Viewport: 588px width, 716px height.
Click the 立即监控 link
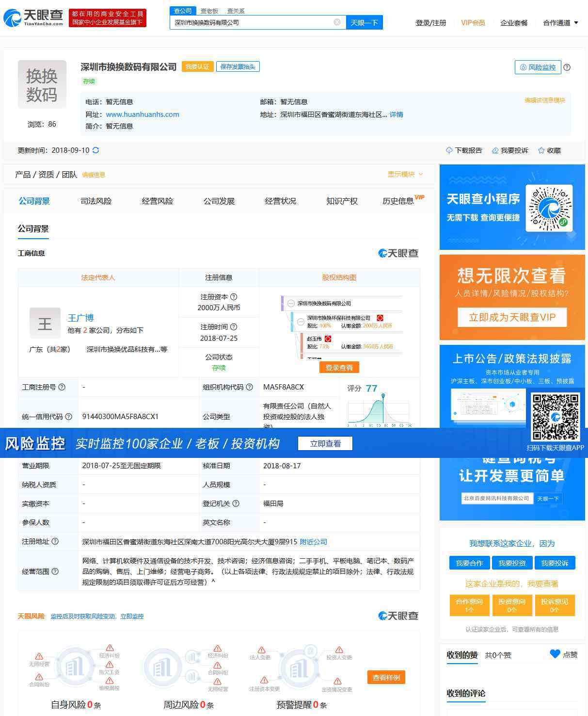[x=132, y=617]
